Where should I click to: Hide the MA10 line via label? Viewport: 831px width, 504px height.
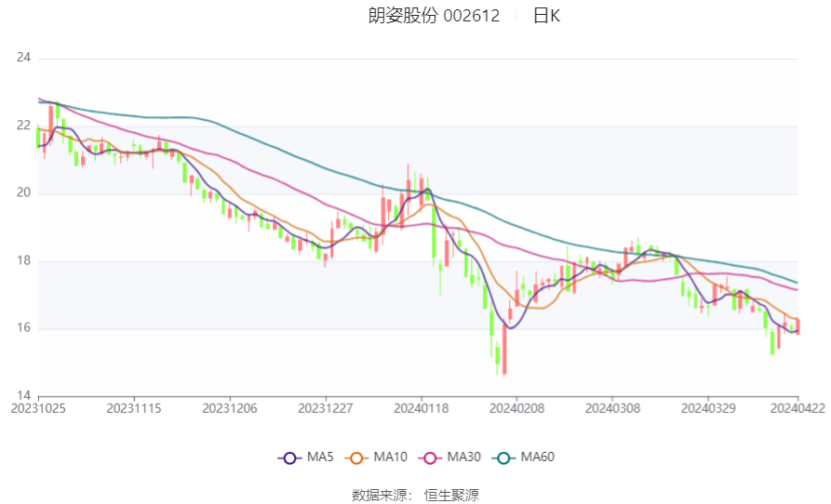390,458
